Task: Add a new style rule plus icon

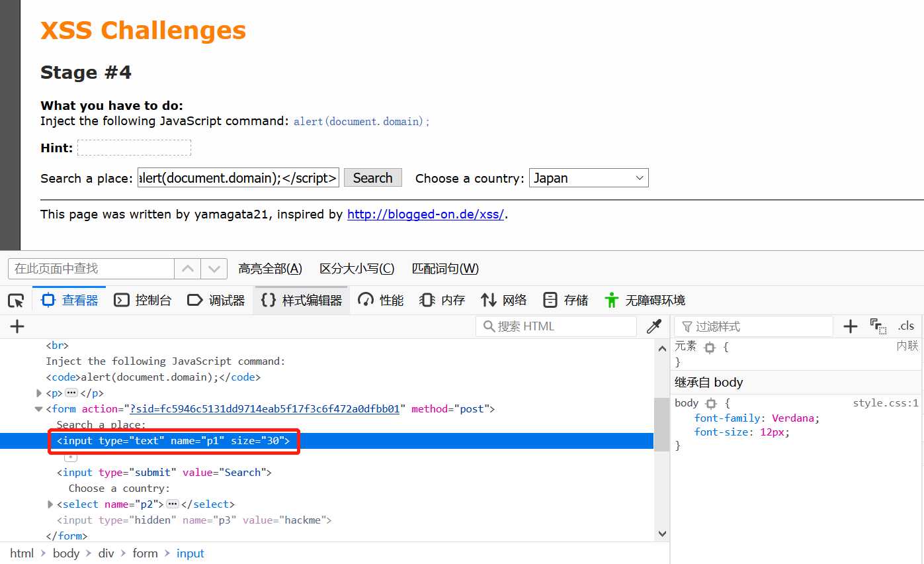Action: (x=851, y=326)
